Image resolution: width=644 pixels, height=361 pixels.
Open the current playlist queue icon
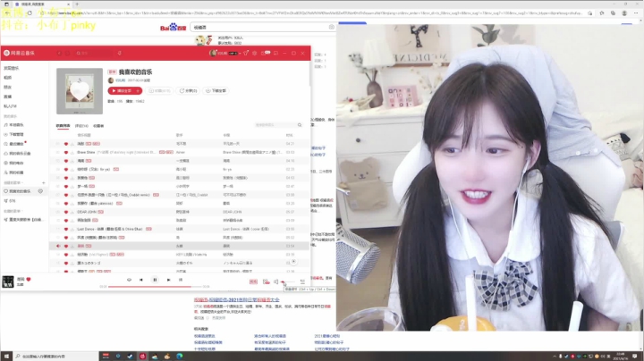click(x=302, y=281)
